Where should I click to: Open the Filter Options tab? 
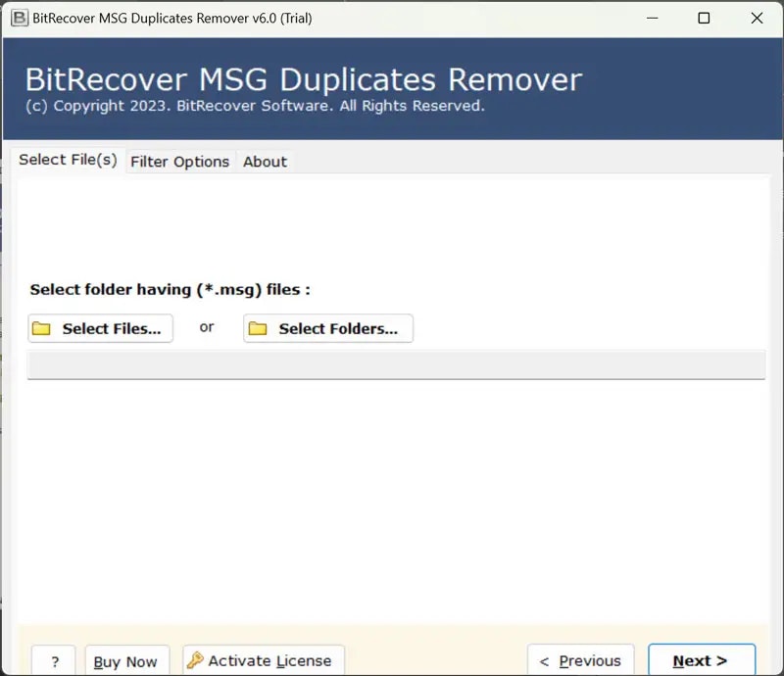[180, 162]
